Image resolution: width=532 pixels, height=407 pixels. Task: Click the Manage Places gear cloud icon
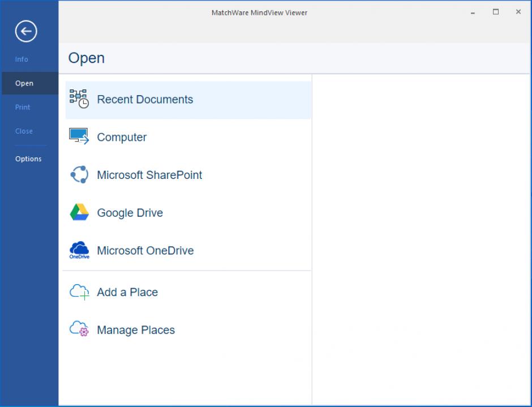tap(79, 328)
